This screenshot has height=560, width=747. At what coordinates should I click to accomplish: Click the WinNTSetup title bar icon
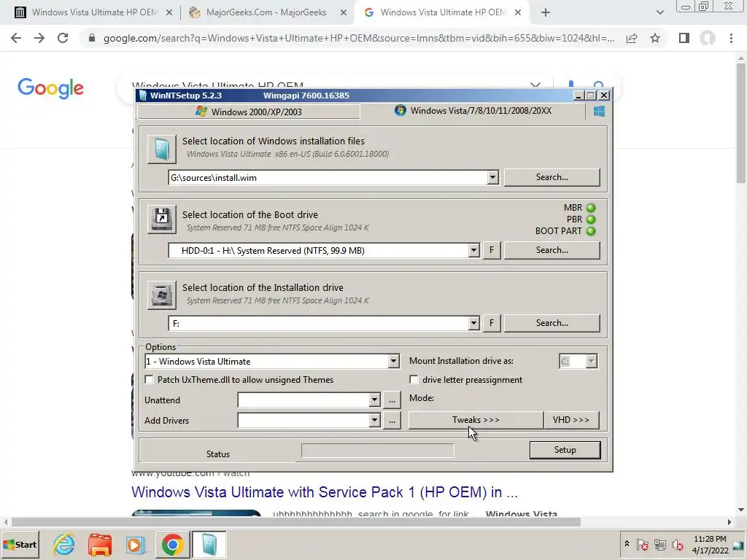coord(142,96)
